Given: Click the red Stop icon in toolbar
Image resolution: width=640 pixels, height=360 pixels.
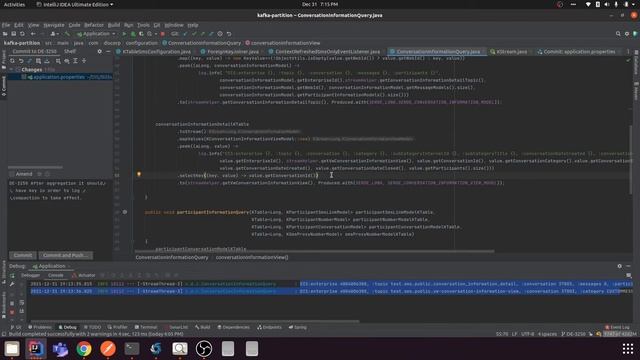Looking at the screenshot, I should coord(163,34).
